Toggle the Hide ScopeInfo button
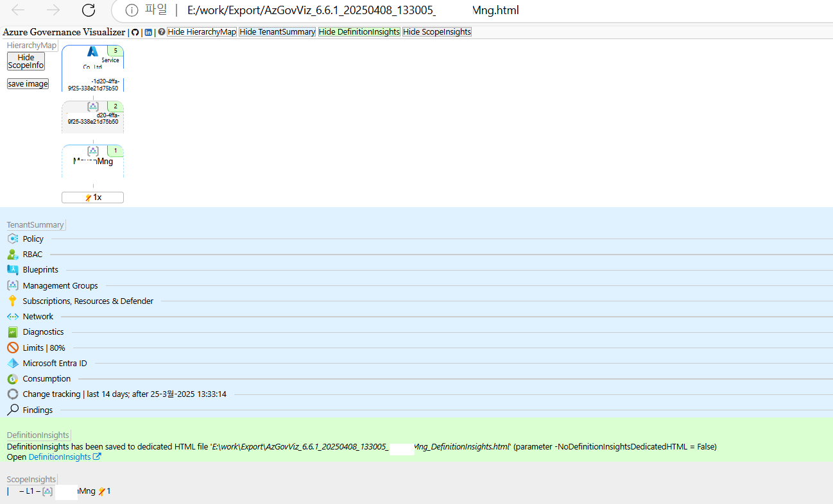 tap(26, 62)
